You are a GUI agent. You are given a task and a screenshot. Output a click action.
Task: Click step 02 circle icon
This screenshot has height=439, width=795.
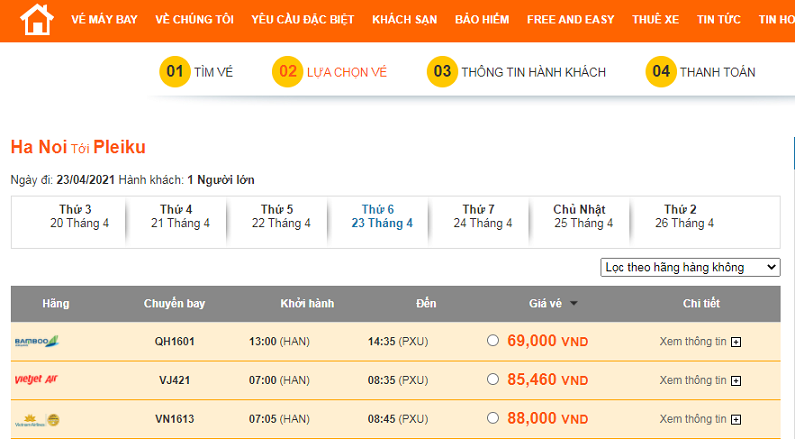(x=287, y=71)
